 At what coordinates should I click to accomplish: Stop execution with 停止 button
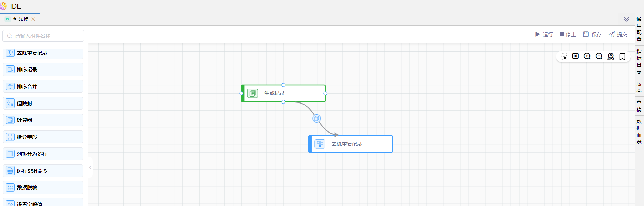(x=568, y=34)
